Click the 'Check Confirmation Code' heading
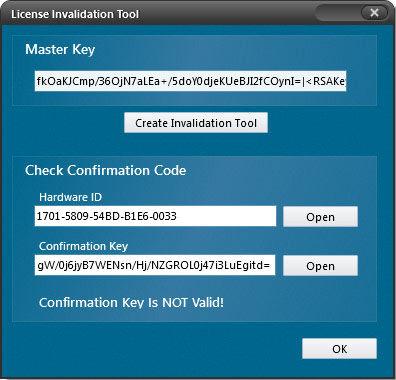Image resolution: width=396 pixels, height=380 pixels. coord(106,170)
